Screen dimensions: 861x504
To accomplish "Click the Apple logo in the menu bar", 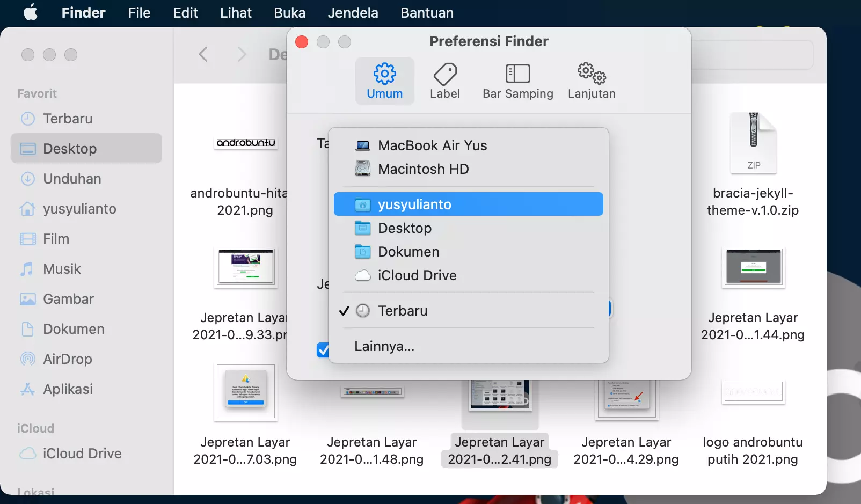I will coord(30,12).
